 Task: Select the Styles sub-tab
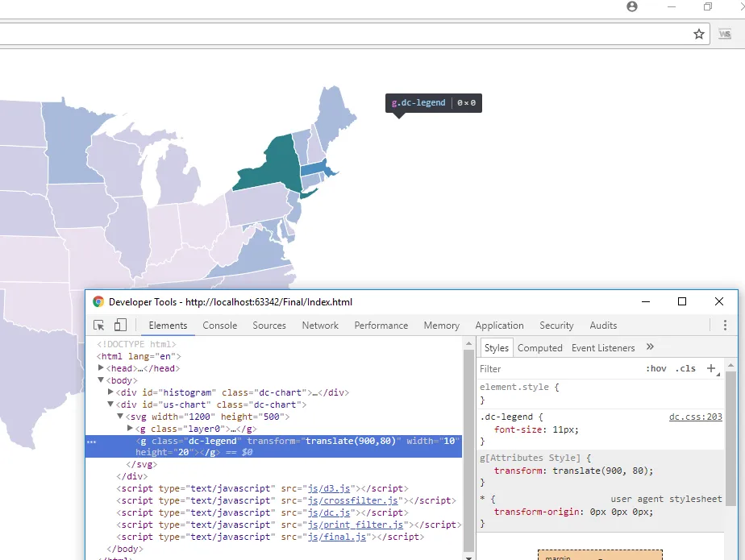(497, 348)
